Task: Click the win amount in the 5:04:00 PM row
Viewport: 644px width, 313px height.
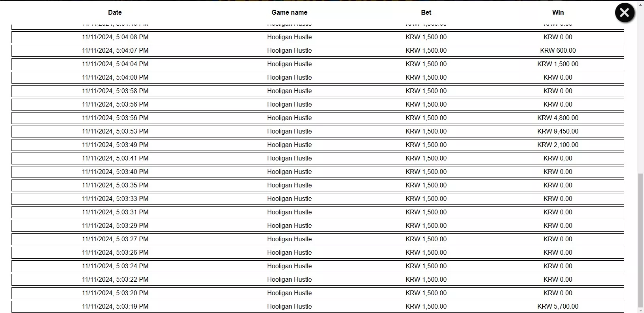Action: [x=558, y=77]
